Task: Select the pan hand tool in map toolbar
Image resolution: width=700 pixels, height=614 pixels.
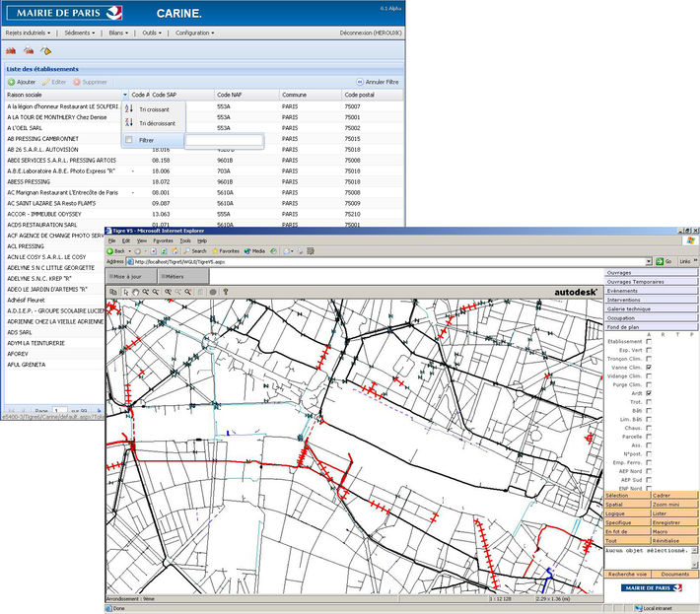Action: click(x=136, y=292)
